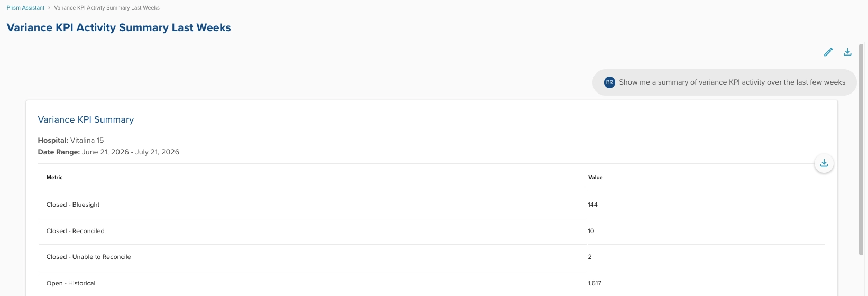Image resolution: width=868 pixels, height=296 pixels.
Task: Click the BR user avatar badge
Action: pos(609,82)
